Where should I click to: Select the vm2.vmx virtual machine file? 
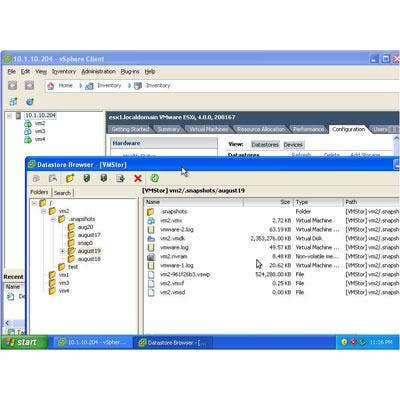pyautogui.click(x=171, y=221)
